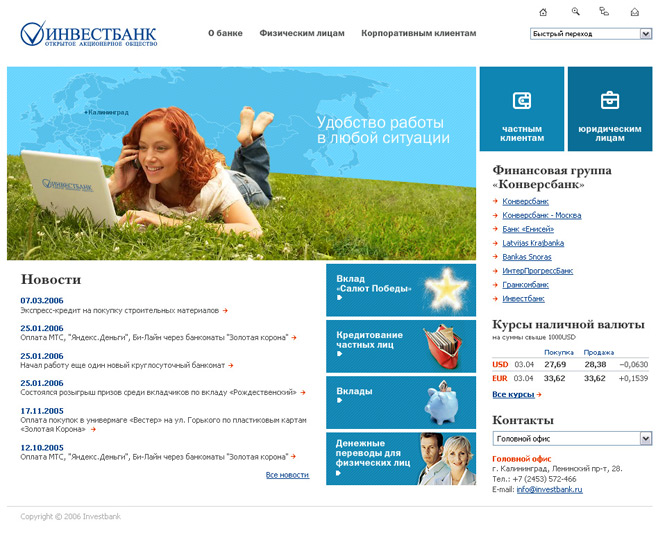
Task: Open the 'частным клиентам' wallet tile
Action: tap(521, 109)
